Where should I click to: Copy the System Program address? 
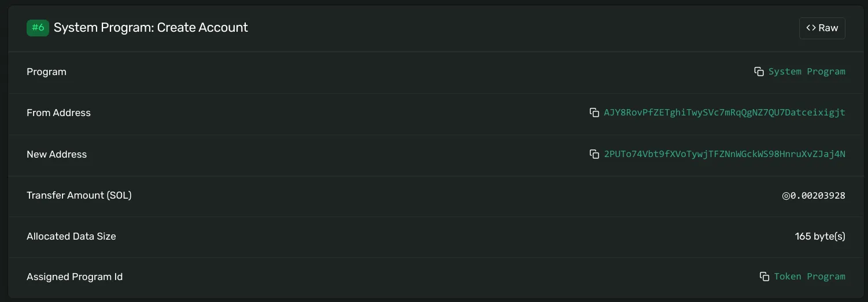pos(759,72)
